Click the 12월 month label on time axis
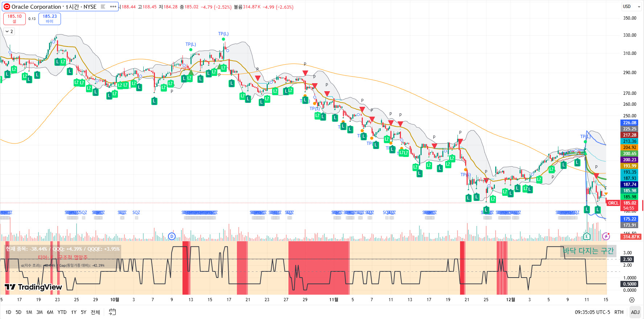644x319 pixels. pyautogui.click(x=510, y=300)
